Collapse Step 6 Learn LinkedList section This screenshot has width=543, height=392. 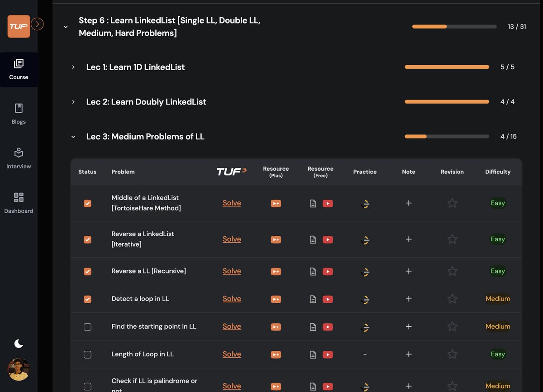coord(66,27)
